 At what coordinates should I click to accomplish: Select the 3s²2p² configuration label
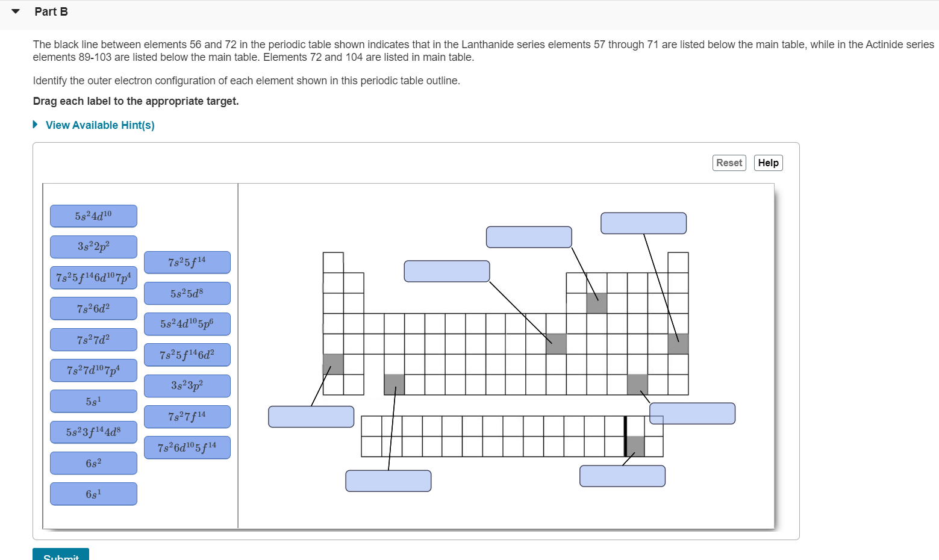93,247
